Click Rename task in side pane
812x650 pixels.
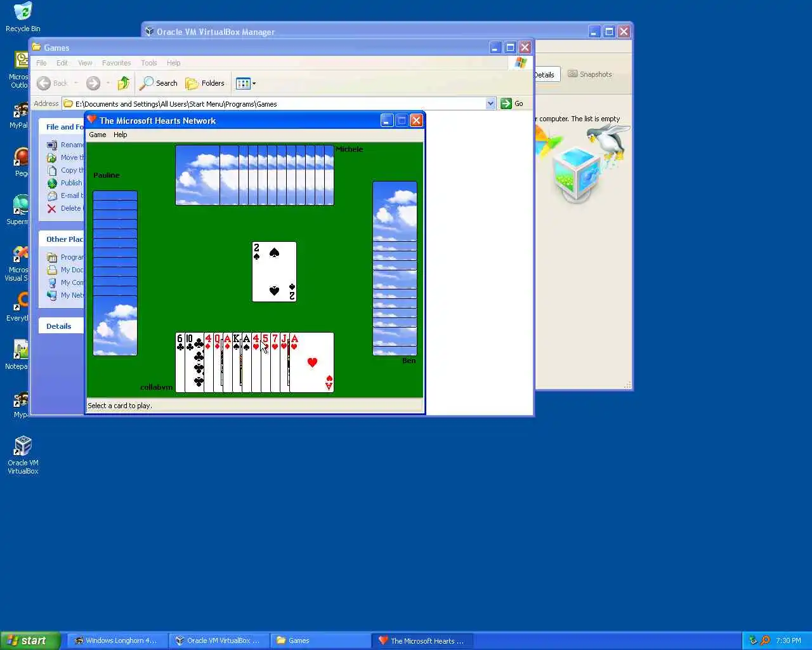tap(65, 145)
